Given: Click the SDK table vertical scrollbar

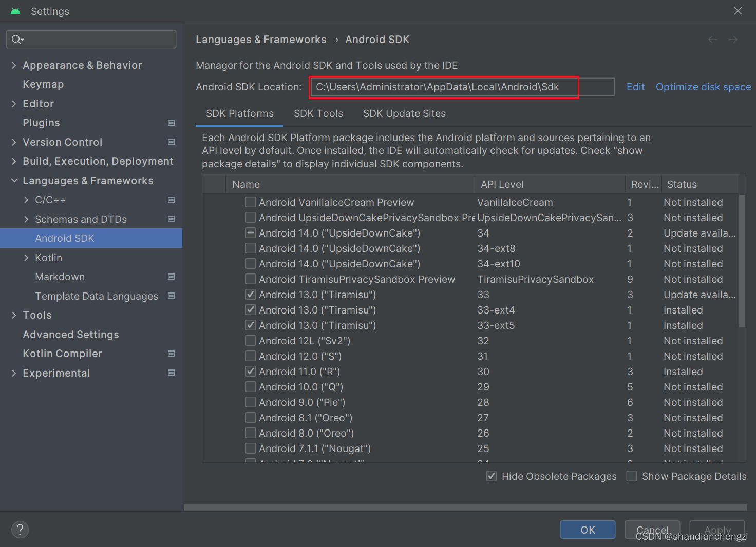Looking at the screenshot, I should coord(742,261).
